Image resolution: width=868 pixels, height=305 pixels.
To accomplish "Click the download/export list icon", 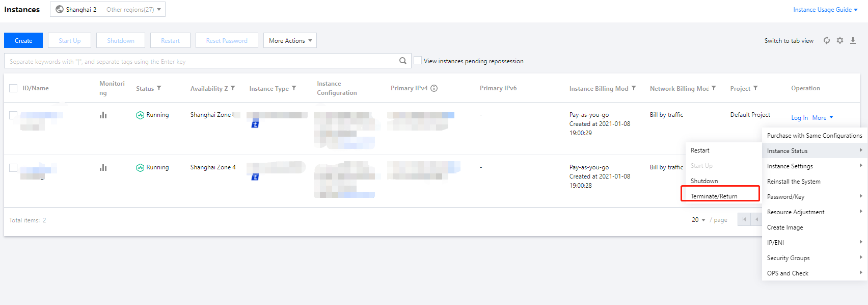I will (853, 40).
